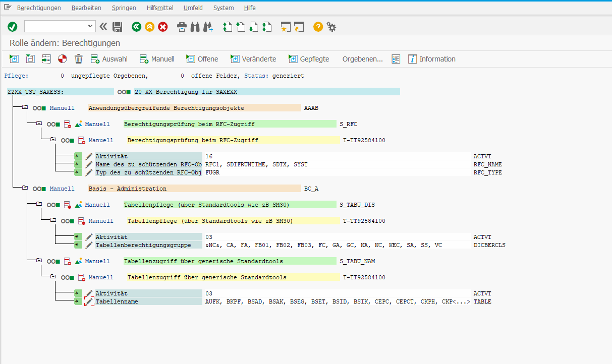This screenshot has height=364, width=612.
Task: Toggle the red deactivate icon on S_TABU_DIS
Action: 68,205
